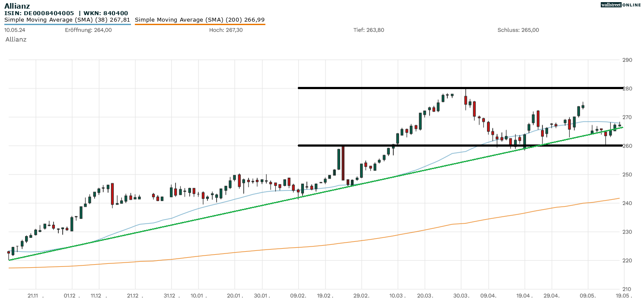Viewport: 644px width, 298px height.
Task: Click the small Allianz series label above the chart
Action: click(x=16, y=39)
